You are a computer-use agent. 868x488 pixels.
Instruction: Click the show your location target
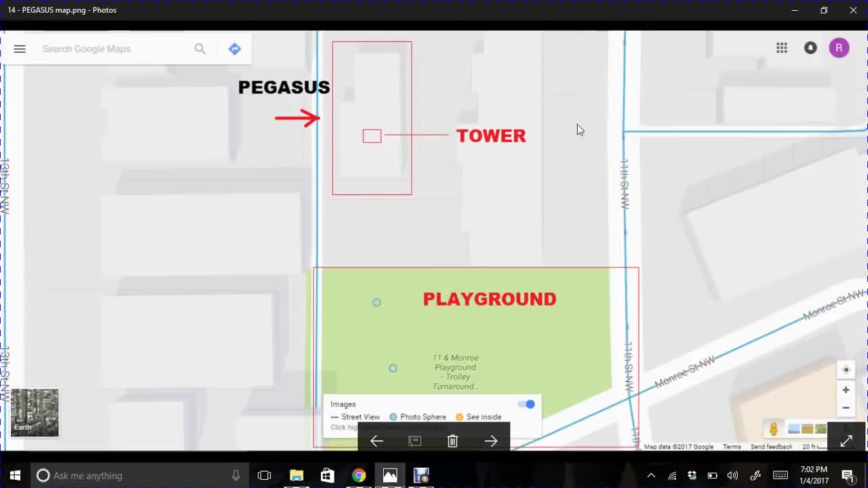[x=846, y=370]
